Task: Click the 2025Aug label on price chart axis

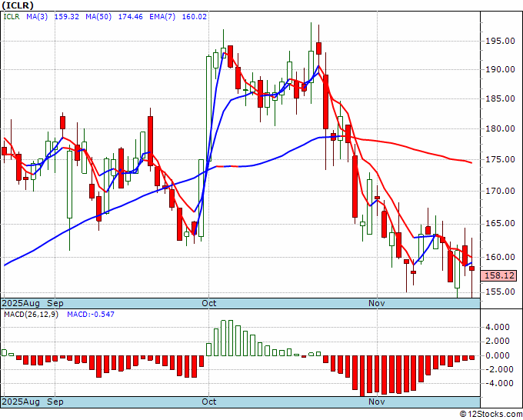Action: [x=21, y=303]
